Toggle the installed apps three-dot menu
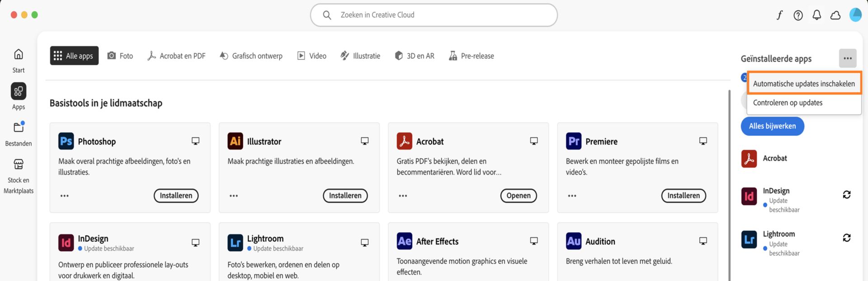Image resolution: width=868 pixels, height=281 pixels. [x=848, y=58]
